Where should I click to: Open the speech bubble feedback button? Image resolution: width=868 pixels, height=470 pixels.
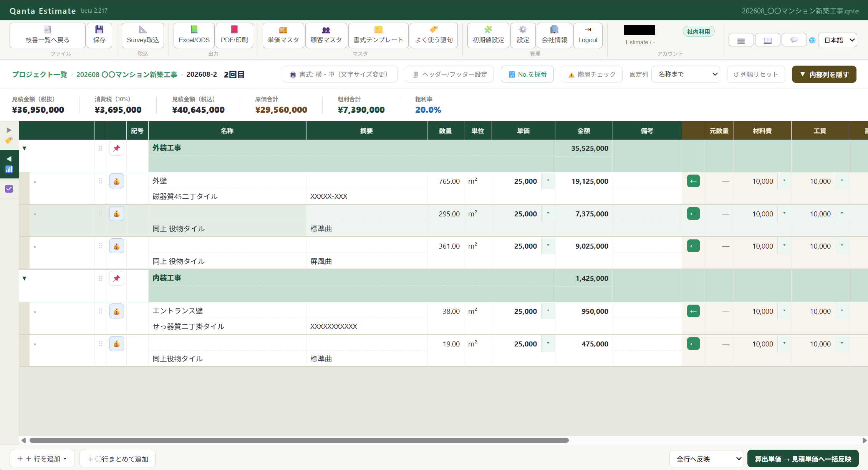coord(794,40)
